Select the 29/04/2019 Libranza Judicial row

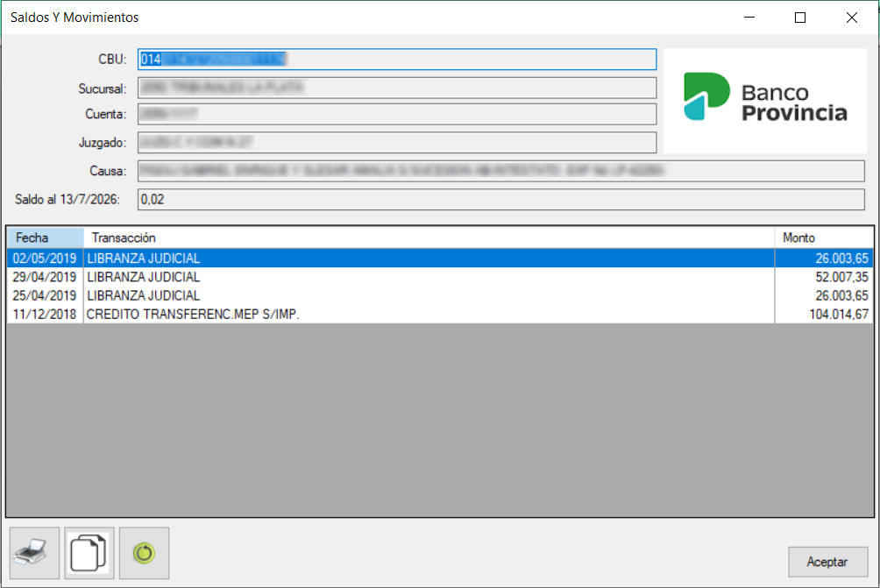[x=440, y=277]
